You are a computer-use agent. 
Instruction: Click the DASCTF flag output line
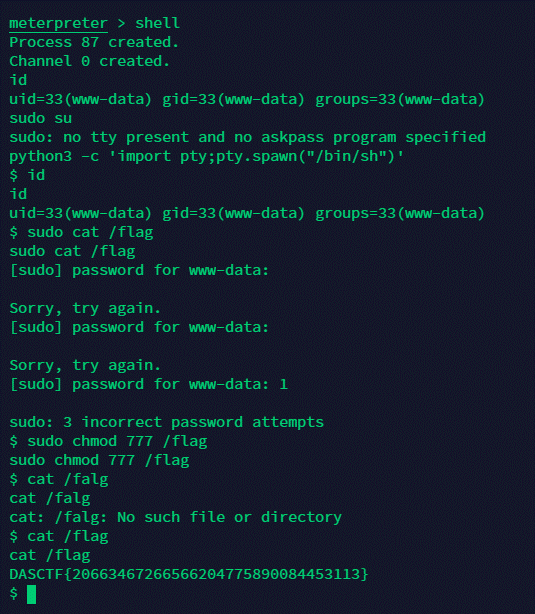pyautogui.click(x=189, y=574)
